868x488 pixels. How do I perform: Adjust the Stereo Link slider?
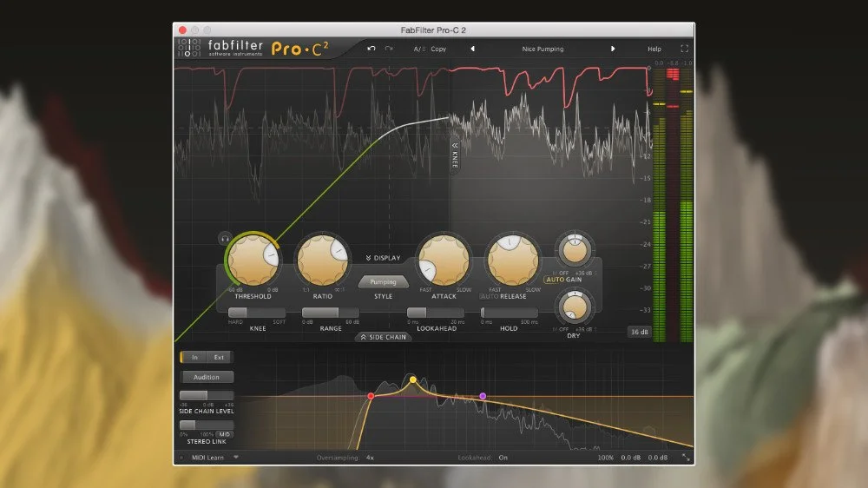pos(207,425)
